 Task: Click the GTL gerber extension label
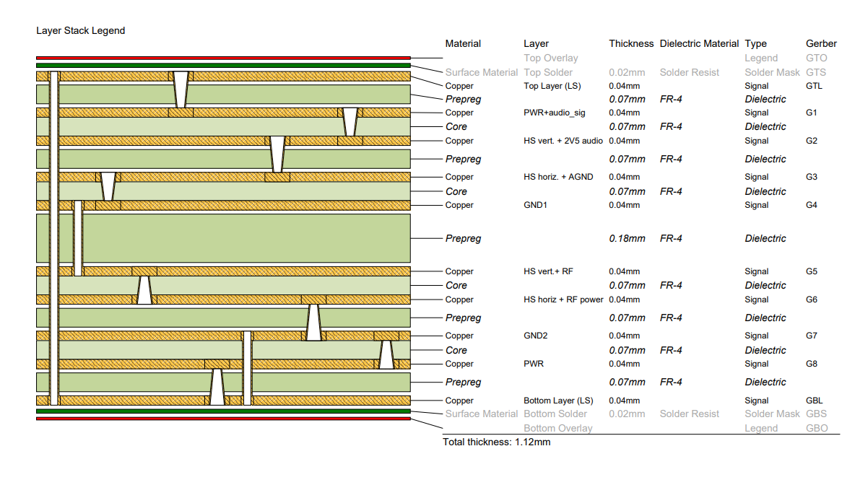(814, 87)
